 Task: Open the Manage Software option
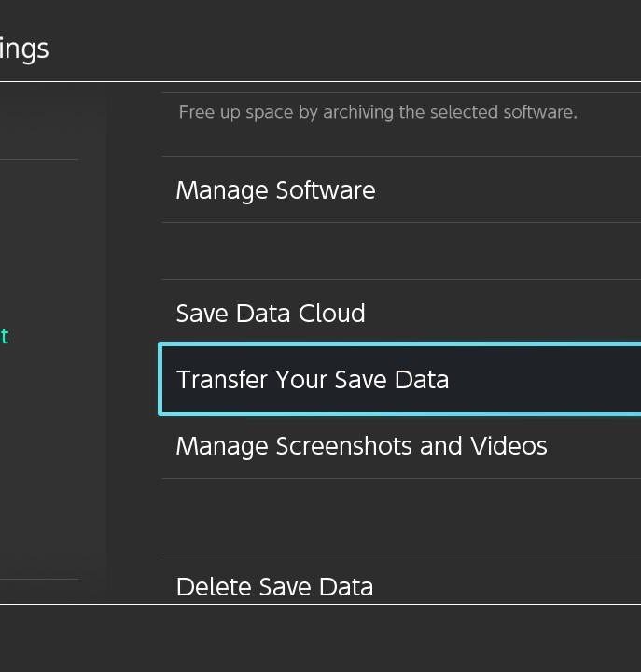pyautogui.click(x=275, y=190)
